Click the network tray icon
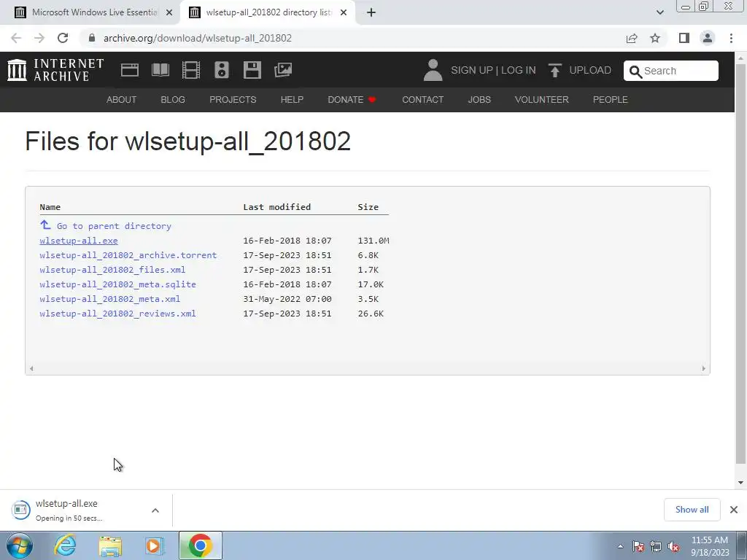This screenshot has width=747, height=560. [x=656, y=547]
